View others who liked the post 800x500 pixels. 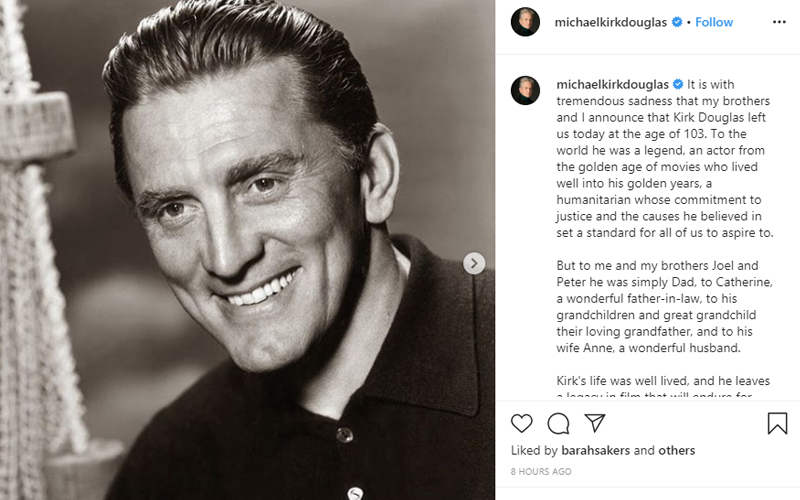point(678,451)
